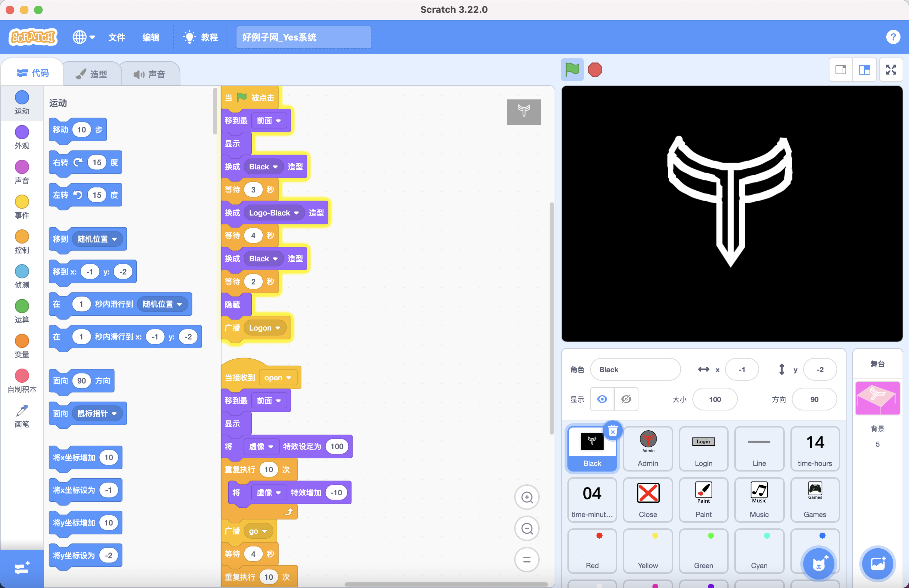The height and width of the screenshot is (588, 909).
Task: Click the sprite name field Black
Action: coord(635,369)
